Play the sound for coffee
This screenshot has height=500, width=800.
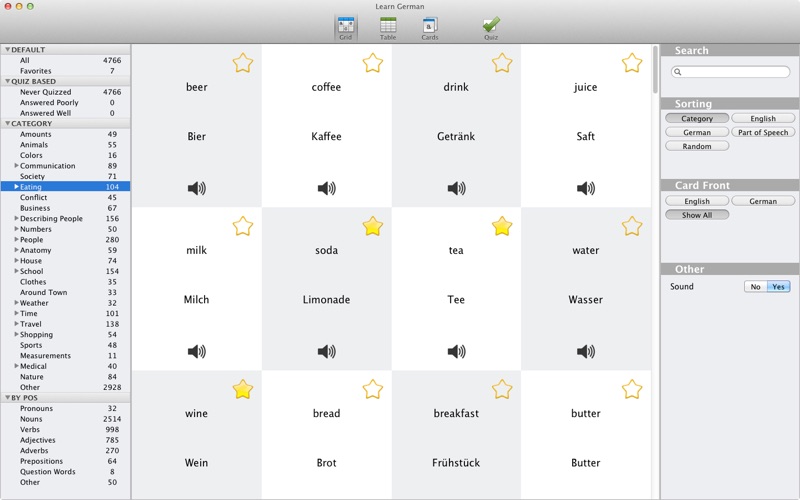click(x=327, y=188)
